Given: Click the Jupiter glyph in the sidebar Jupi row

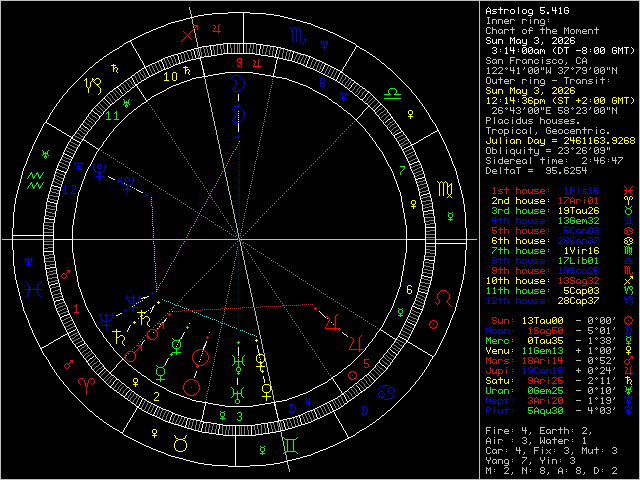Looking at the screenshot, I should [x=629, y=371].
